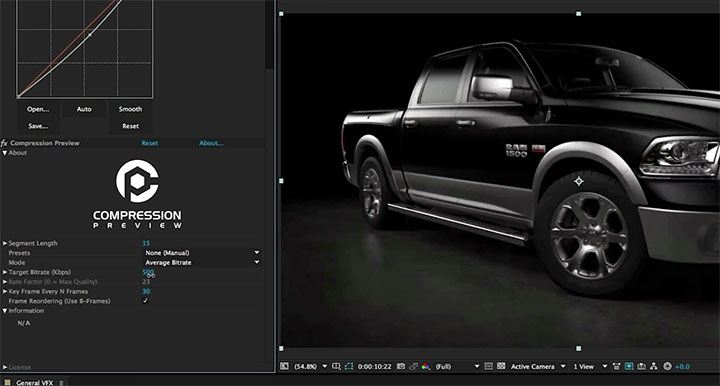Uncheck Frame Reordering (Use B-Frames)
Screen dimensions: 720x386
[x=146, y=301]
